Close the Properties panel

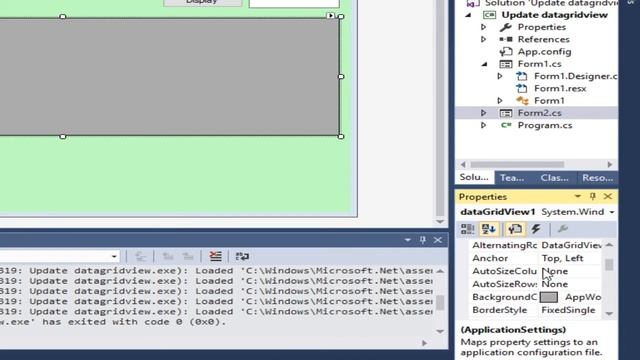click(x=608, y=197)
